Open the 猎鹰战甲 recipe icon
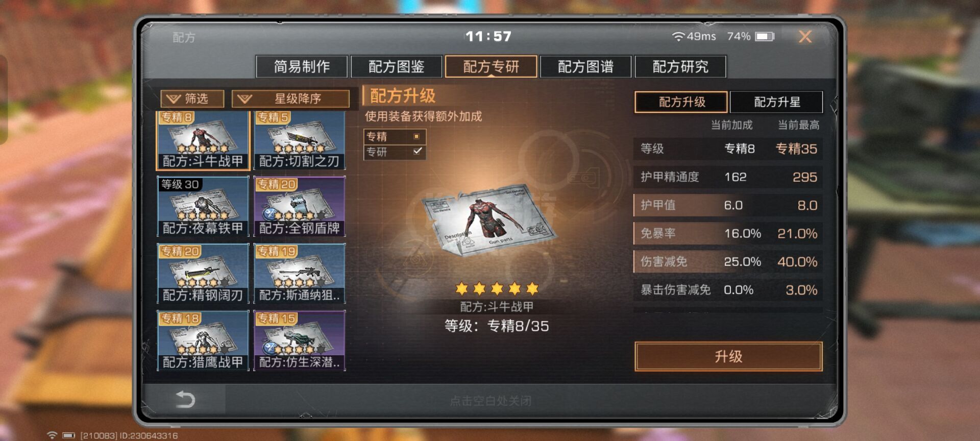Screen dimensions: 980x441 pyautogui.click(x=203, y=340)
